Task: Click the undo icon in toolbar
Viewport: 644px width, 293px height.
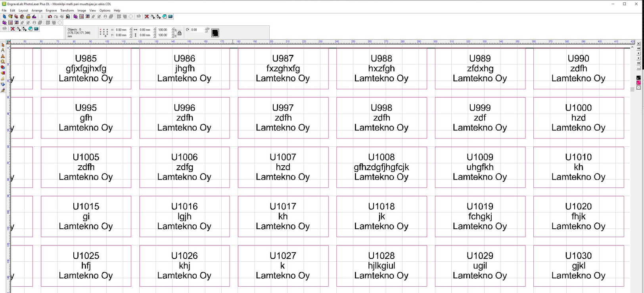Action: pos(50,17)
